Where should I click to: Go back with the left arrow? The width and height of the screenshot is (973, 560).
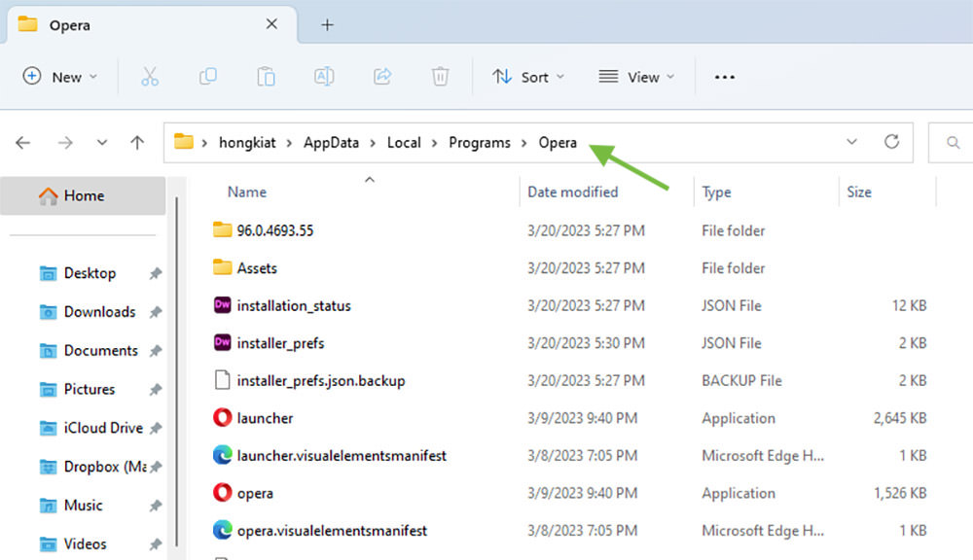(23, 143)
